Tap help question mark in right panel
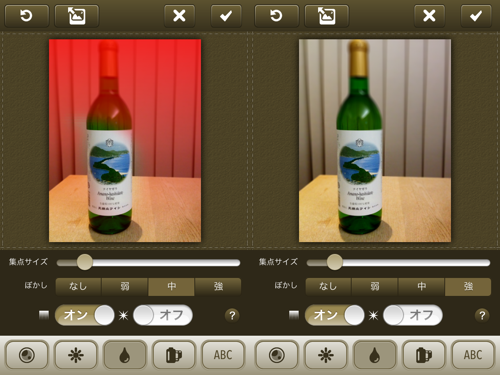Image resolution: width=500 pixels, height=375 pixels. (482, 315)
